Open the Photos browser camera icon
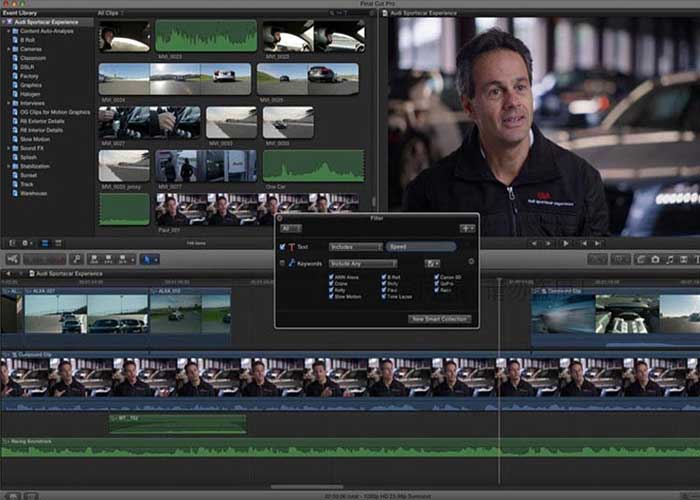Screen dimensions: 700x500 (x=655, y=259)
